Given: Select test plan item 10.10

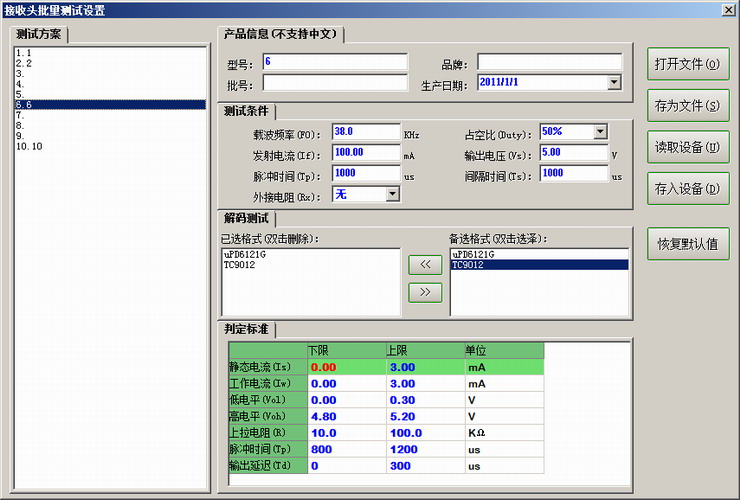Looking at the screenshot, I should [x=29, y=146].
